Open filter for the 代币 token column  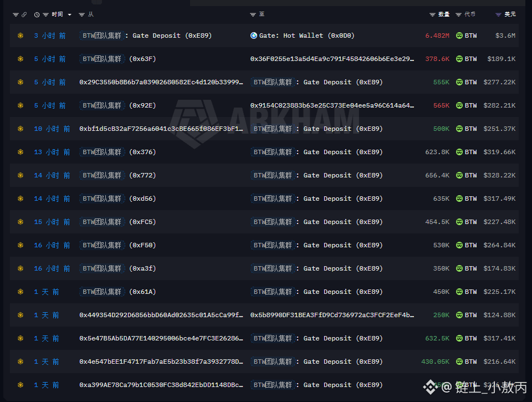[x=458, y=14]
